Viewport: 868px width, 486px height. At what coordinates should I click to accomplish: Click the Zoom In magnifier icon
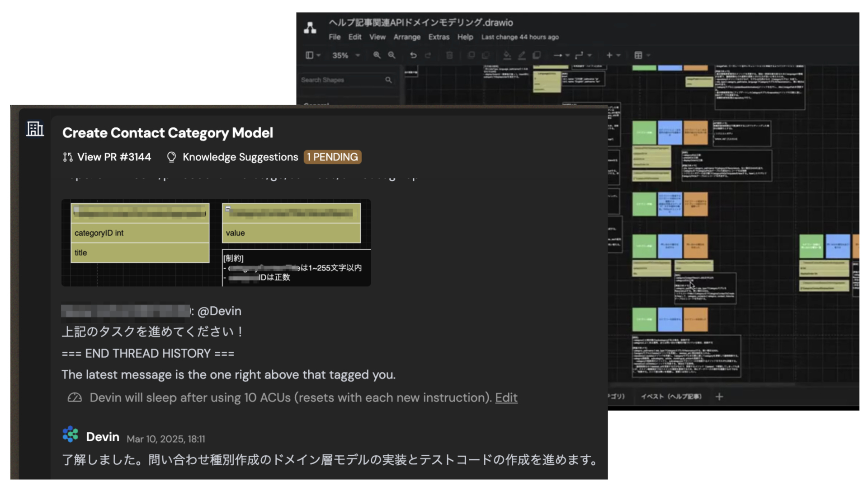377,55
